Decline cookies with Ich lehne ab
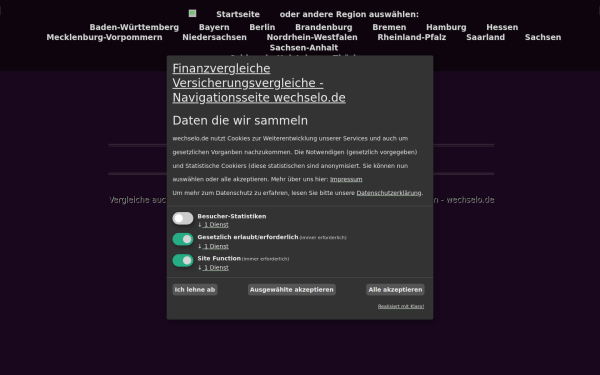600x375 pixels. 195,290
